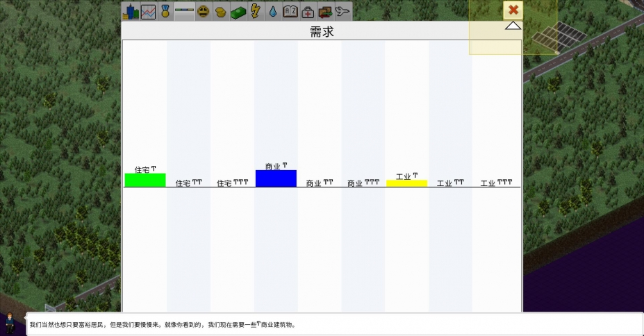Screen dimensions: 644x336
Task: Open the airplane transport tab
Action: tap(342, 11)
